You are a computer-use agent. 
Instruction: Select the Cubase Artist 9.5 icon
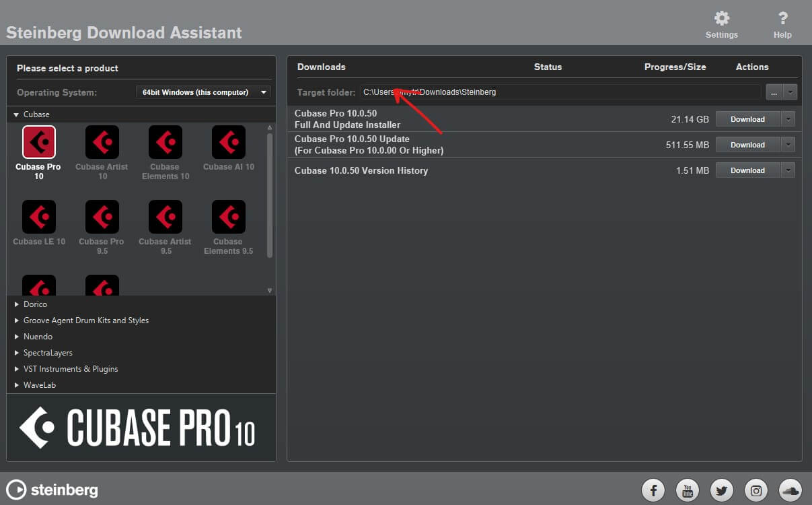coord(165,217)
